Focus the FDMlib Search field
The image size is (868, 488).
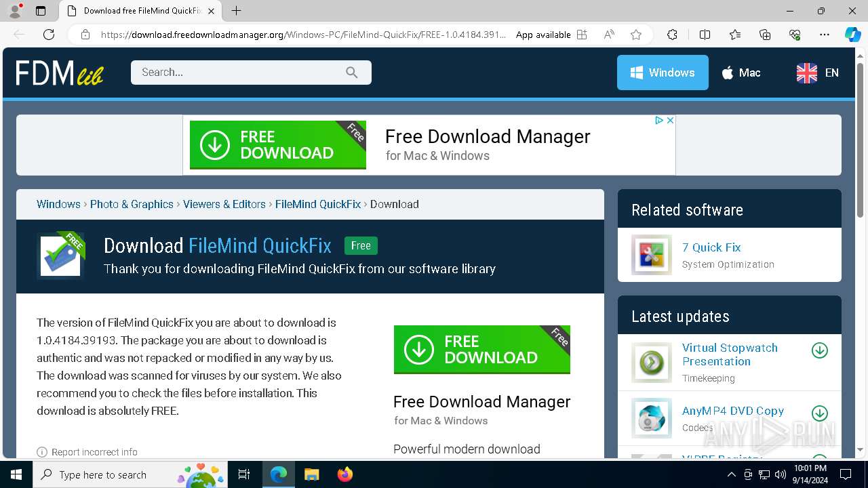pyautogui.click(x=251, y=73)
